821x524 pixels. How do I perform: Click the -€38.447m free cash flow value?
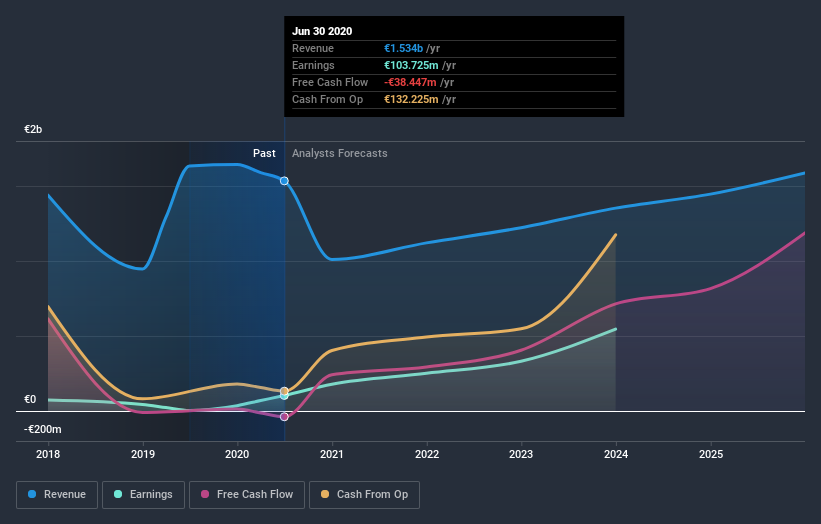pyautogui.click(x=410, y=82)
